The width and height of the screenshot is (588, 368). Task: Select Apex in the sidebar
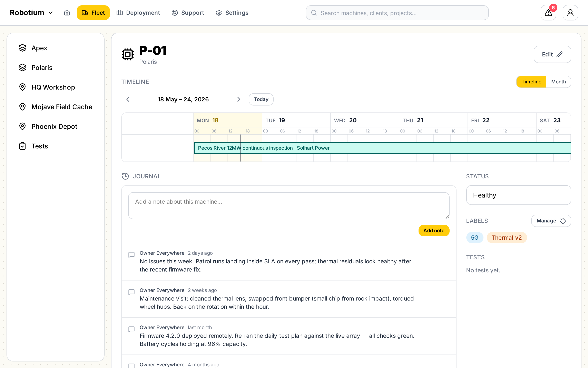point(56,48)
